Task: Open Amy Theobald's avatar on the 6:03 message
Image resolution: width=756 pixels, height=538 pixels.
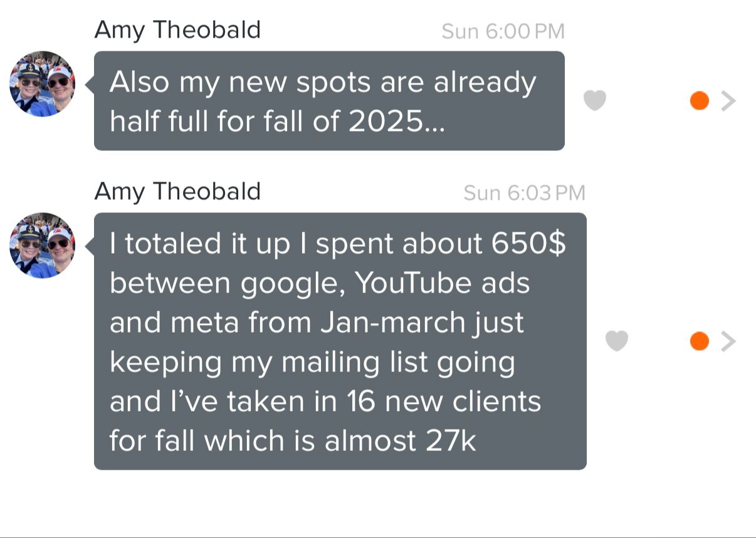Action: pos(42,245)
